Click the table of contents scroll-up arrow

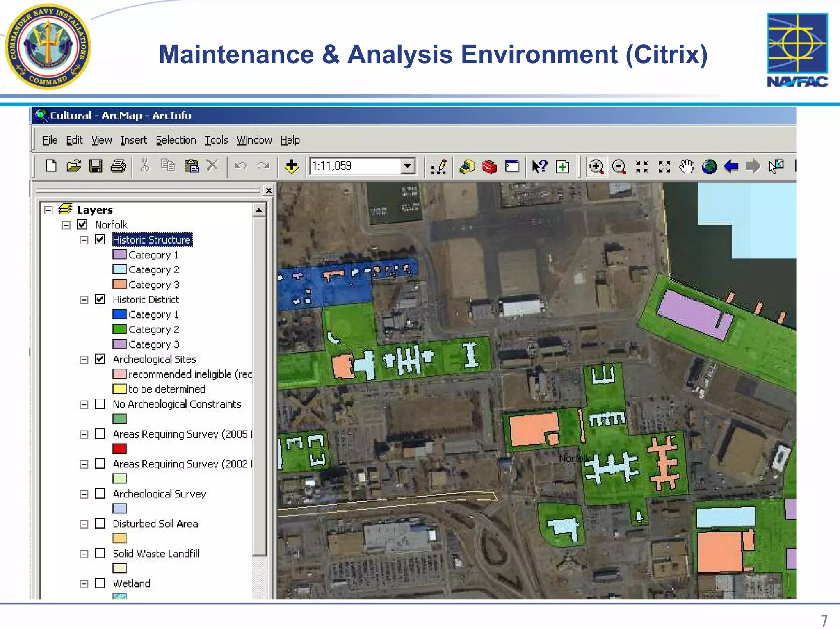(x=259, y=210)
